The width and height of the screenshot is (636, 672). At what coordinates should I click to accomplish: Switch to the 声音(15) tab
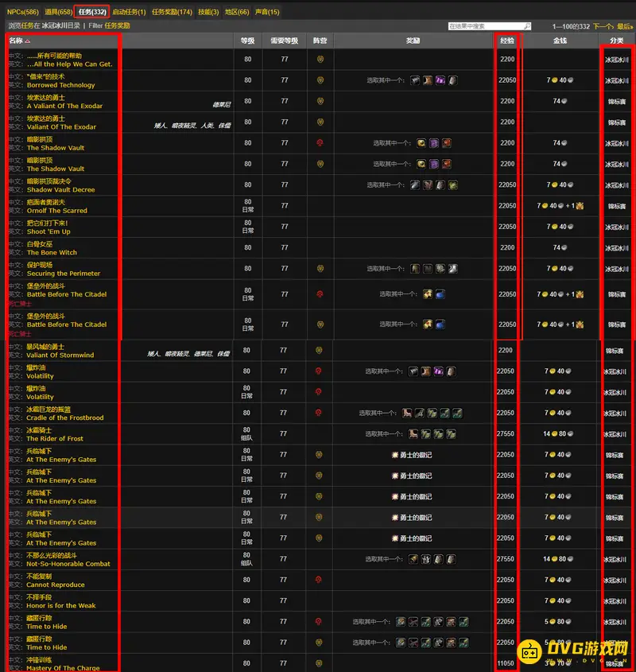click(x=267, y=12)
